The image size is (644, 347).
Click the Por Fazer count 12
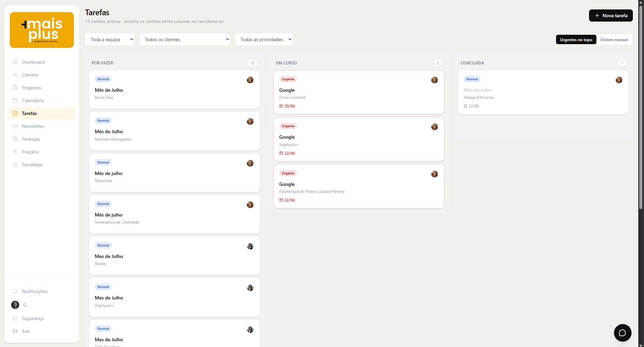click(x=252, y=63)
